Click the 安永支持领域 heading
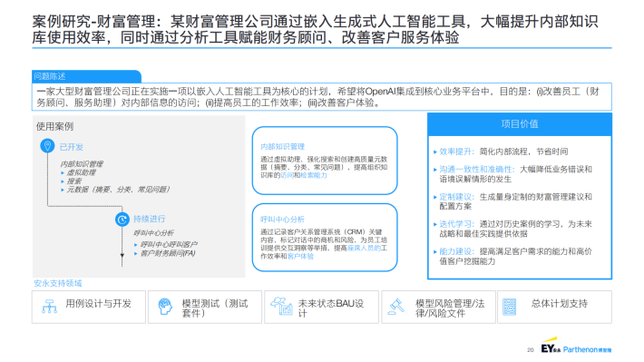This screenshot has height=362, width=644. coord(57,283)
